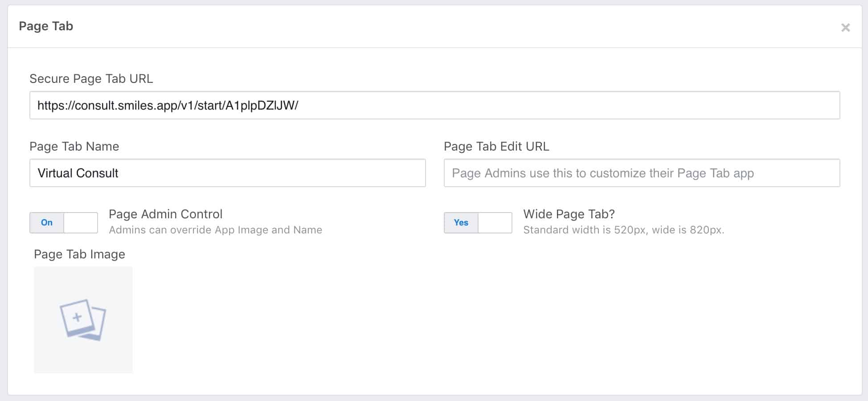Toggle the Wide Page Tab switch
Screen dimensions: 868x401
coord(478,223)
